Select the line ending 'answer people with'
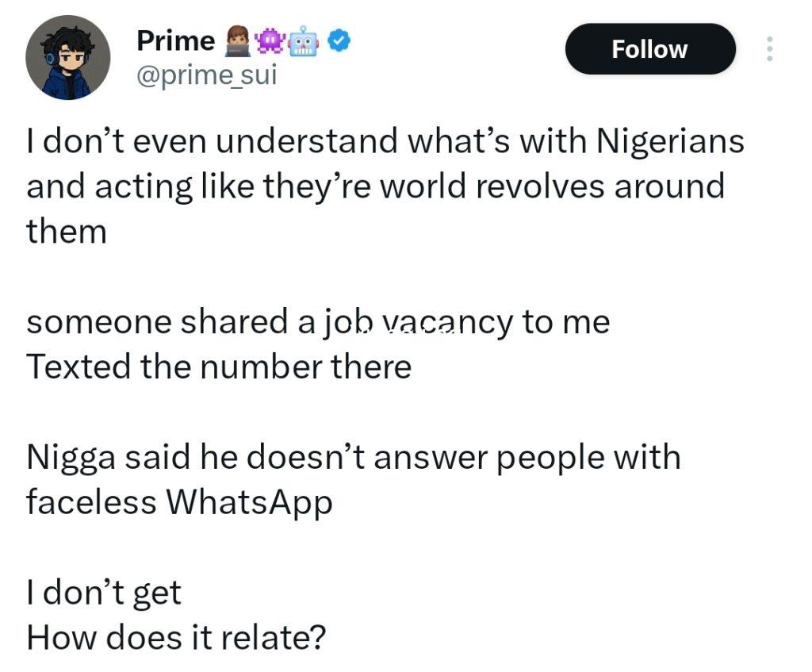This screenshot has height=672, width=812. [x=353, y=458]
